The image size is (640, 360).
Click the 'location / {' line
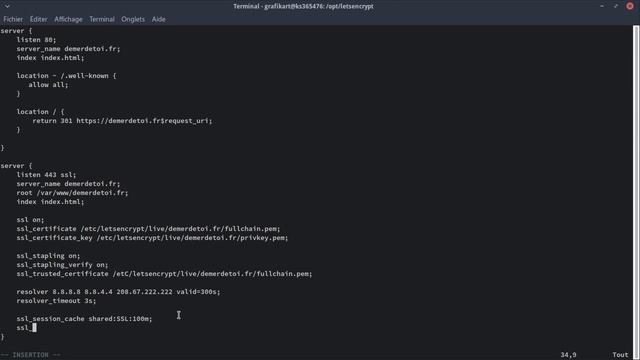40,111
